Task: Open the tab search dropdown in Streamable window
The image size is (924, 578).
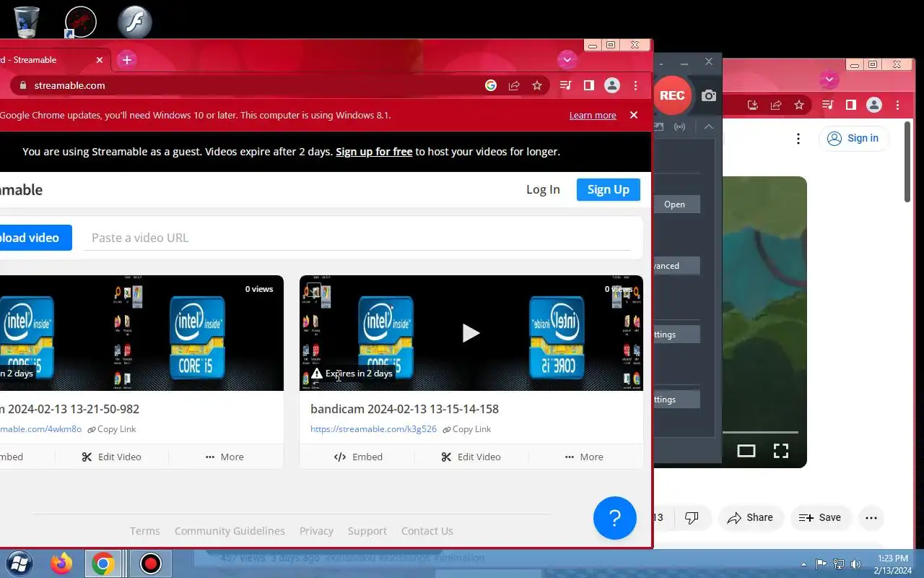Action: (567, 60)
